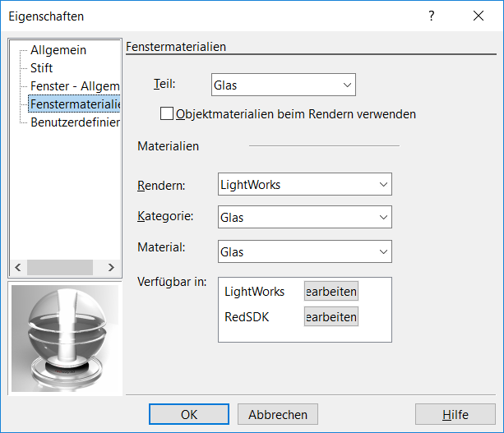The image size is (504, 433).
Task: Select the Fenstermaterialien tree entry
Action: pos(75,104)
